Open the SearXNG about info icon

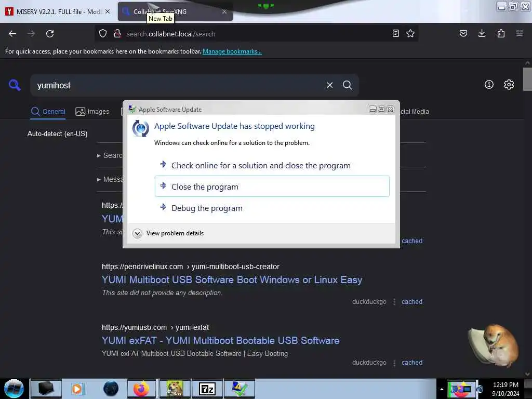tap(489, 85)
